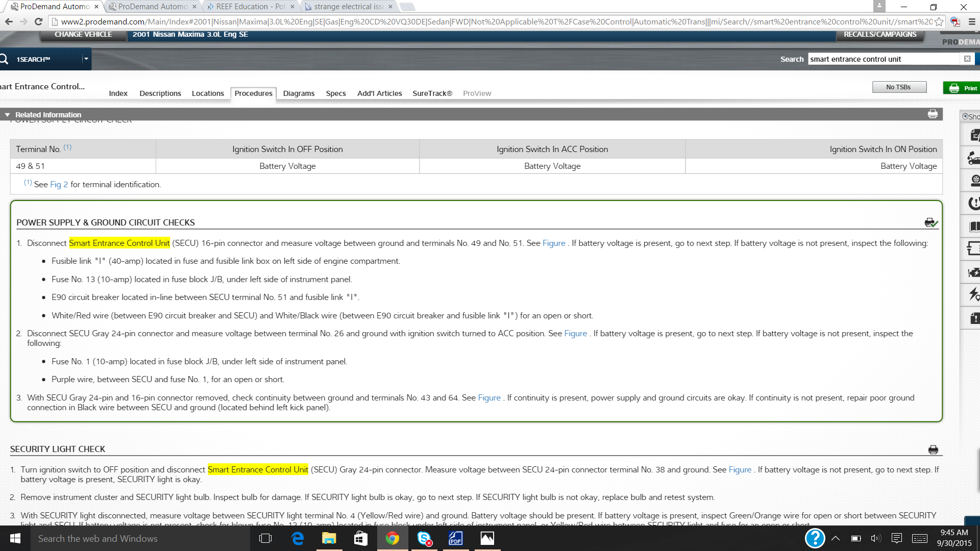This screenshot has height=551, width=980.
Task: Click the Fig 2 terminal identification link
Action: [59, 185]
